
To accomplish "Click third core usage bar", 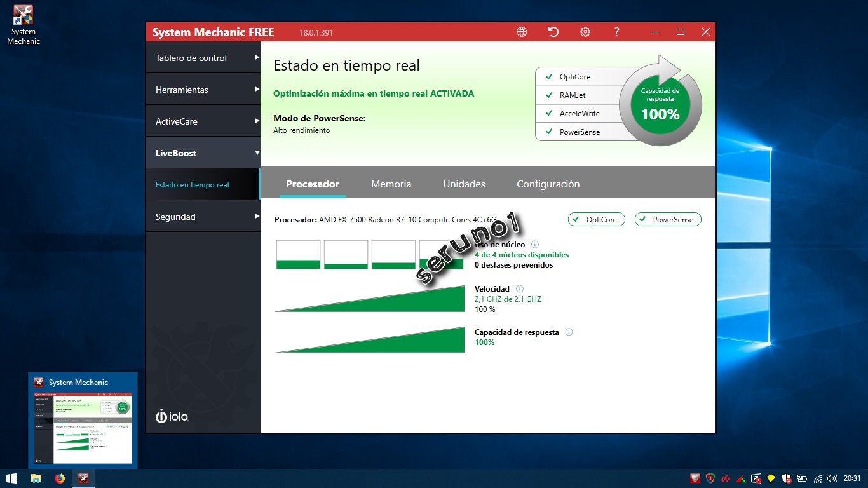I will click(394, 255).
